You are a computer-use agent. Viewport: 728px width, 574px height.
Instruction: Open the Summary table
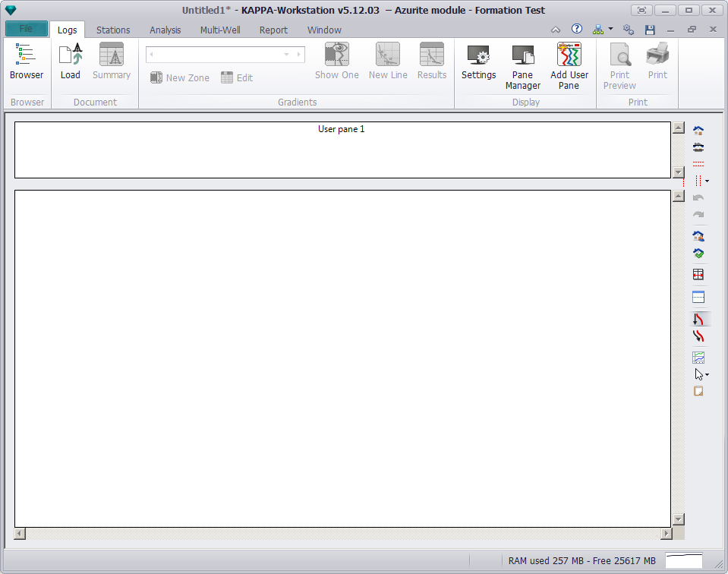click(x=112, y=61)
